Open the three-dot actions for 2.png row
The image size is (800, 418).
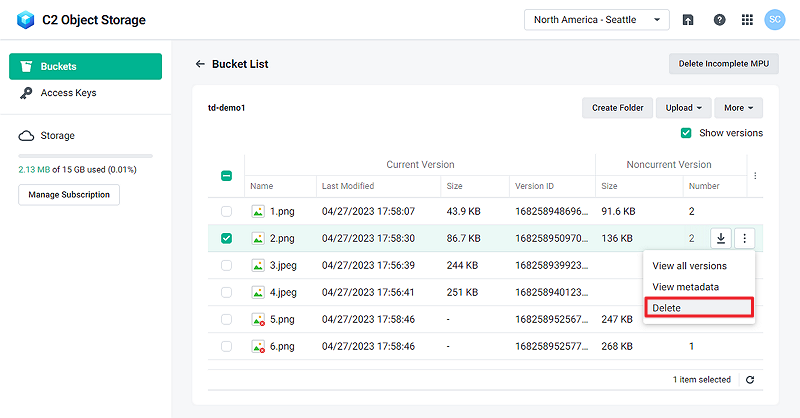[x=744, y=238]
